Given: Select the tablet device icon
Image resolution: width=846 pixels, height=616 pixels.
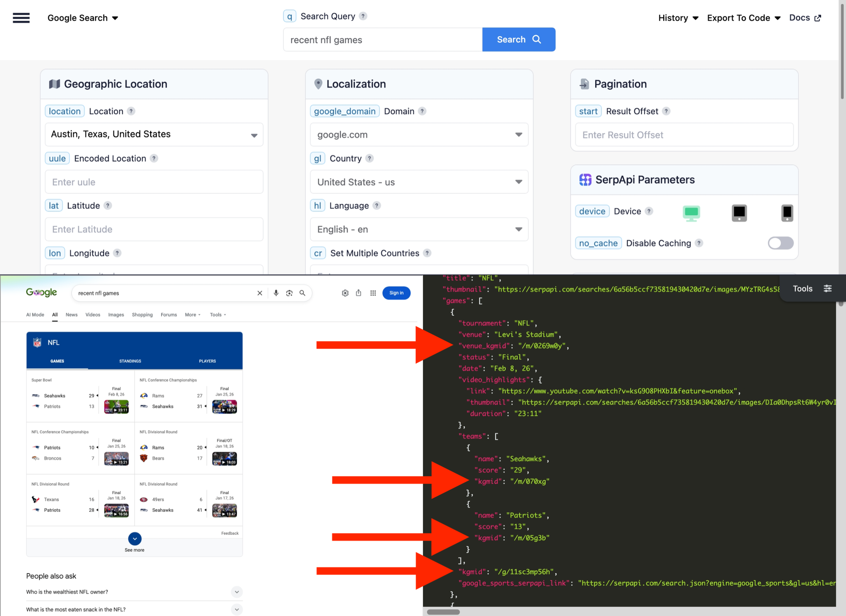Looking at the screenshot, I should (x=739, y=213).
